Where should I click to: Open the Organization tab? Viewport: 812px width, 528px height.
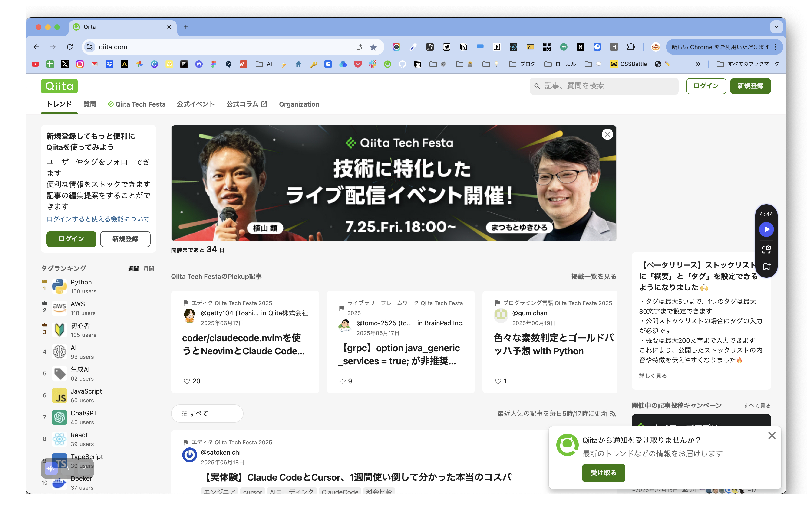point(299,104)
